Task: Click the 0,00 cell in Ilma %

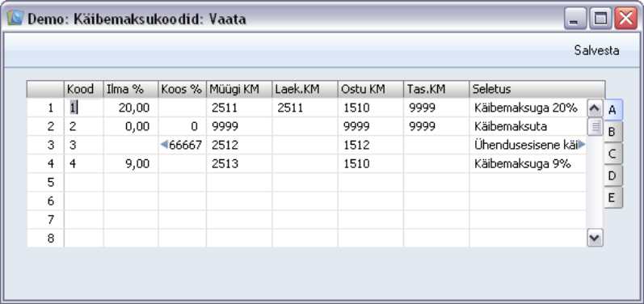Action: tap(131, 126)
